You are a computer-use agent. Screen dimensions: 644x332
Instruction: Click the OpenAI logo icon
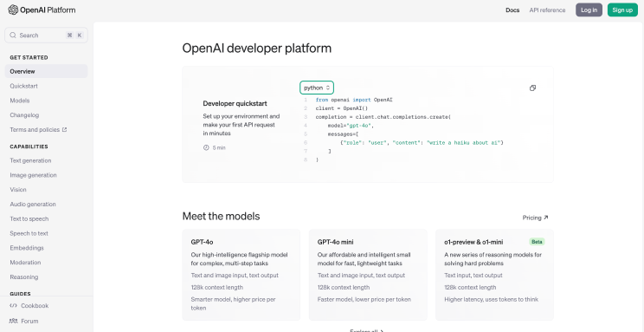point(13,10)
